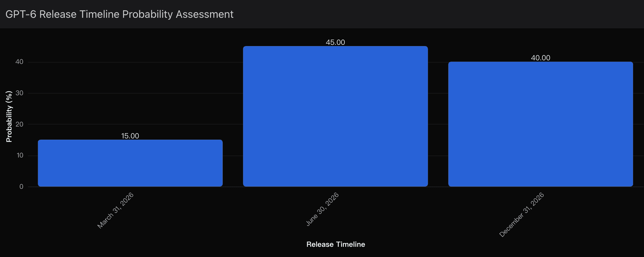The height and width of the screenshot is (257, 644).
Task: Click the March 31, 2026 bar
Action: 130,163
